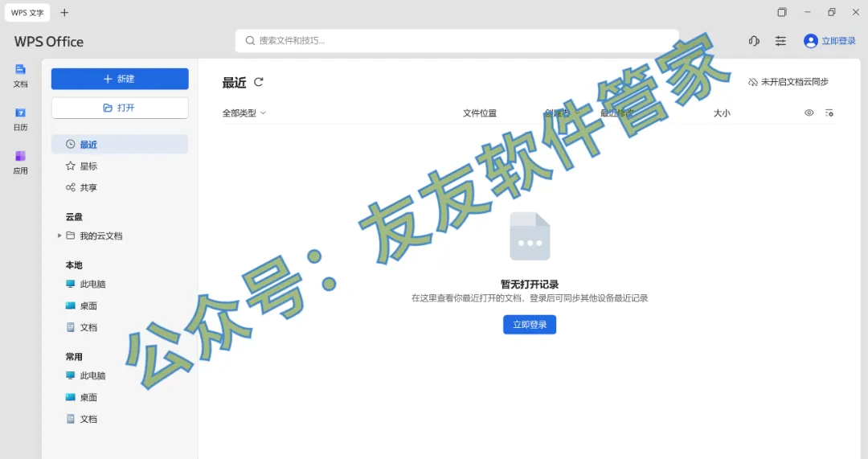868x459 pixels.
Task: Open the settings sliders icon
Action: (x=780, y=41)
